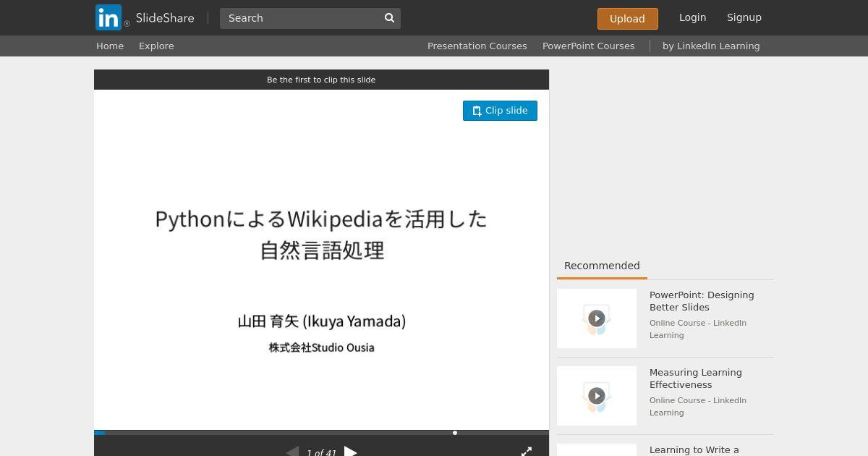Viewport: 868px width, 456px height.
Task: Open Measuring Learning Effectiveness title
Action: [x=696, y=379]
